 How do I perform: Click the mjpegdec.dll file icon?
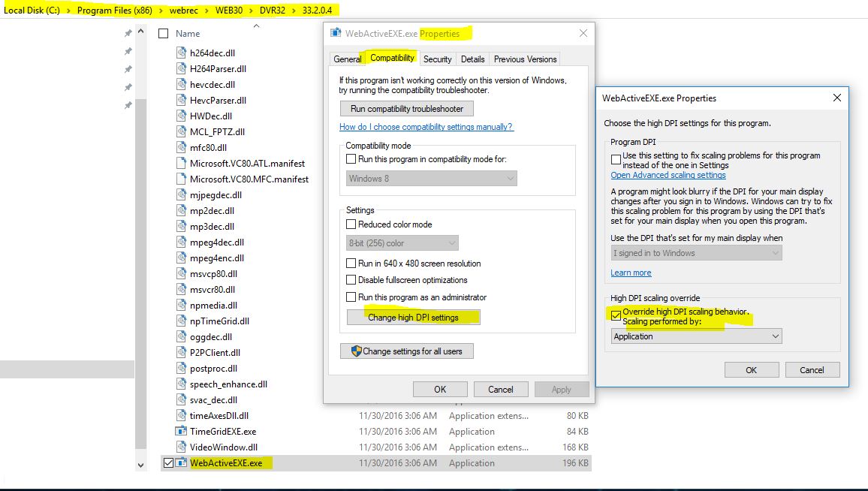[181, 195]
